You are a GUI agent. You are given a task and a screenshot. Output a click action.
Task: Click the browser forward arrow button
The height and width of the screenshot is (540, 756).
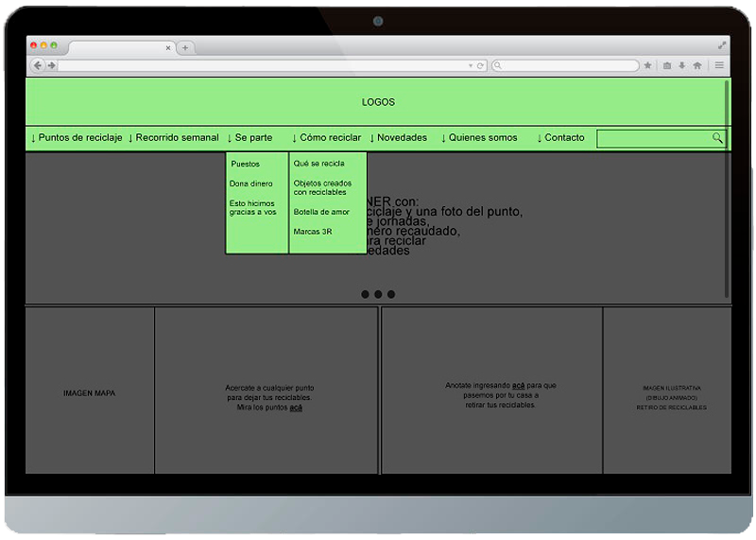(x=51, y=65)
